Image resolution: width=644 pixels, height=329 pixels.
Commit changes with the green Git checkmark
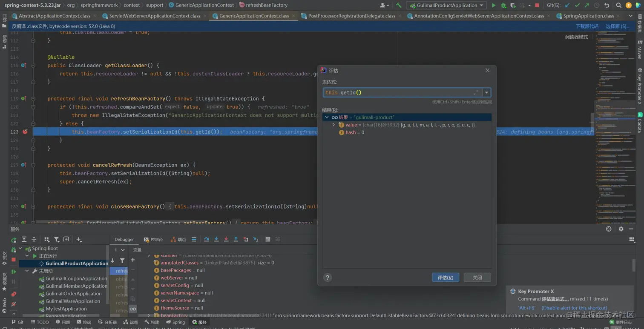577,5
